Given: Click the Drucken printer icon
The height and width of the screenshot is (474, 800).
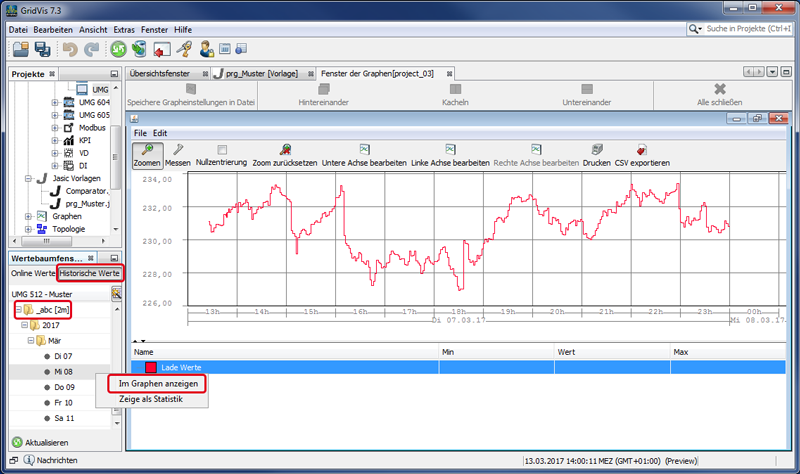Looking at the screenshot, I should pos(597,149).
